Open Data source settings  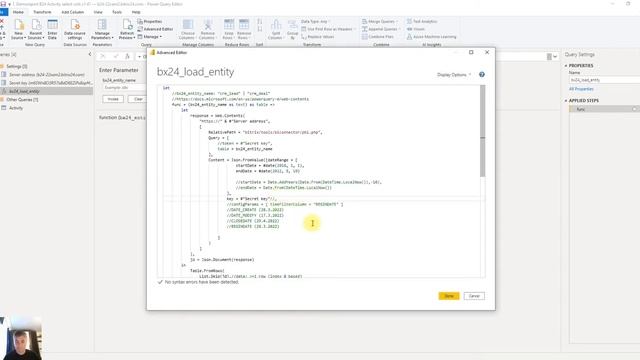(75, 29)
